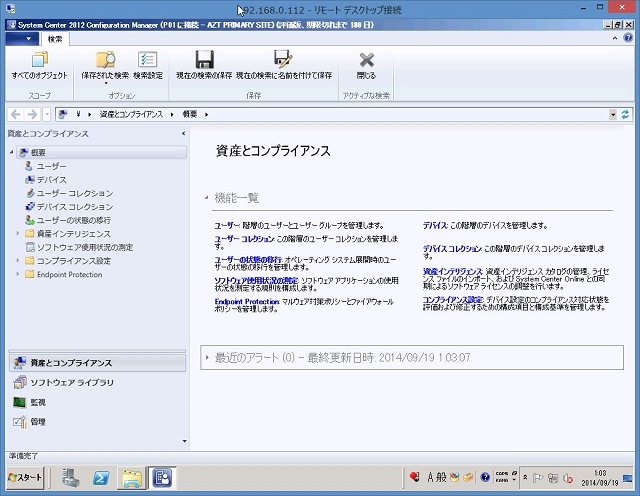The height and width of the screenshot is (496, 640).
Task: Open the 資産インテリジェンス link
Action: click(x=452, y=271)
